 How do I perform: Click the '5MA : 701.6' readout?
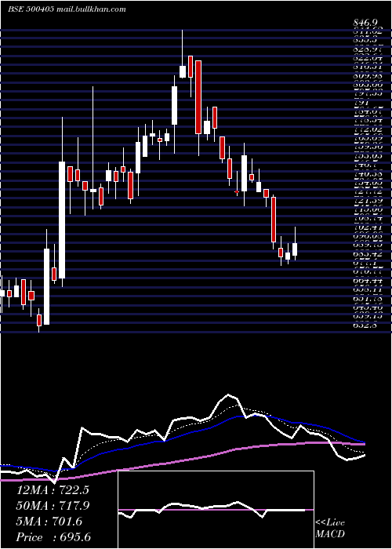click(x=49, y=522)
